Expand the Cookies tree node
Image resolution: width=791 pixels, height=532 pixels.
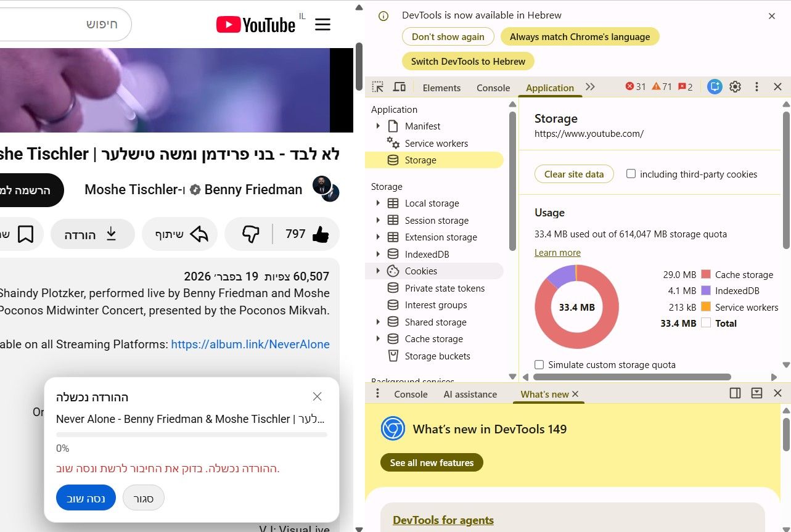pyautogui.click(x=378, y=271)
